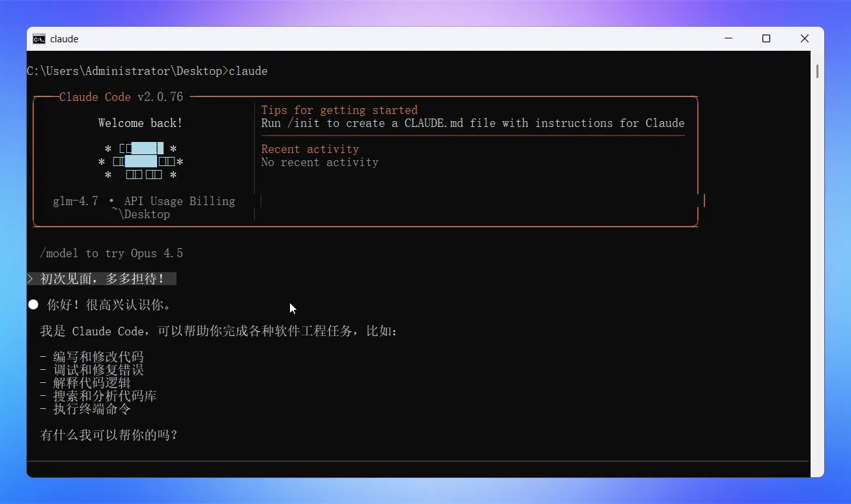Click the Claude Code pixel mascot logo
The image size is (851, 504).
(141, 161)
